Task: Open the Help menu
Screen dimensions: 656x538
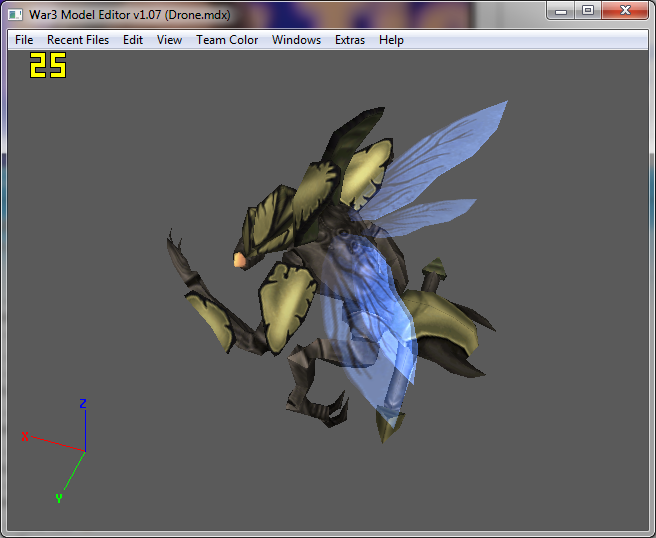Action: click(x=391, y=40)
